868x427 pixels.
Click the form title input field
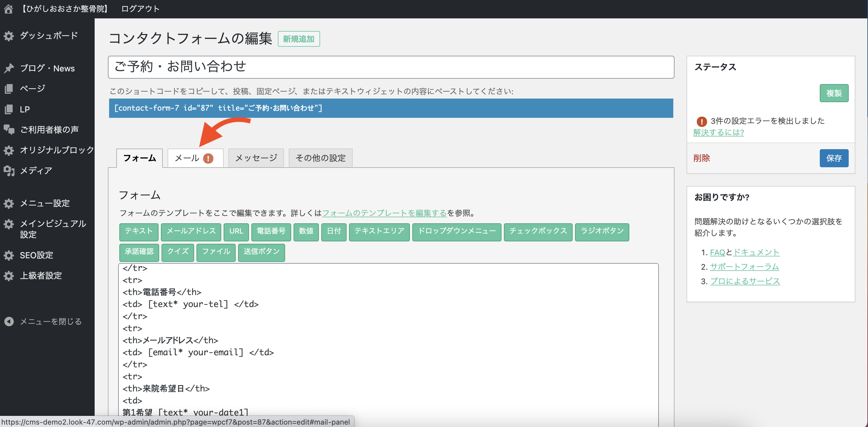(391, 67)
